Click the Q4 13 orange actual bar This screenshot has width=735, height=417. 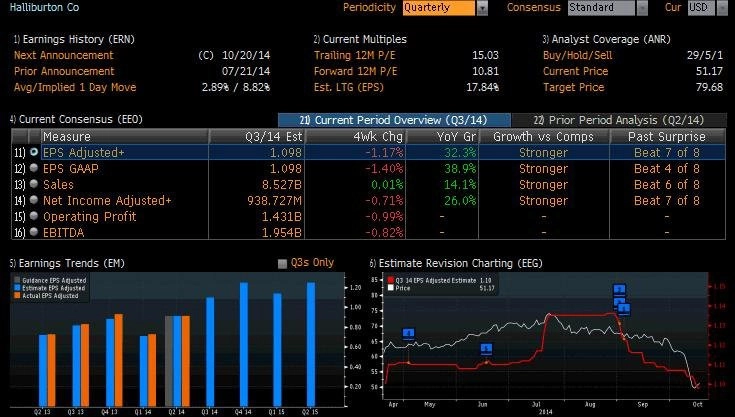[x=119, y=360]
